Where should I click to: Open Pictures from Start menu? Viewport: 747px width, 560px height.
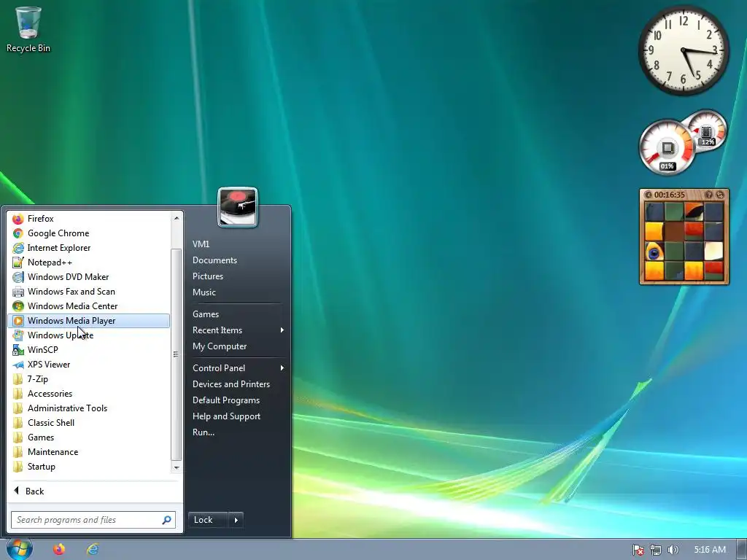click(237, 276)
